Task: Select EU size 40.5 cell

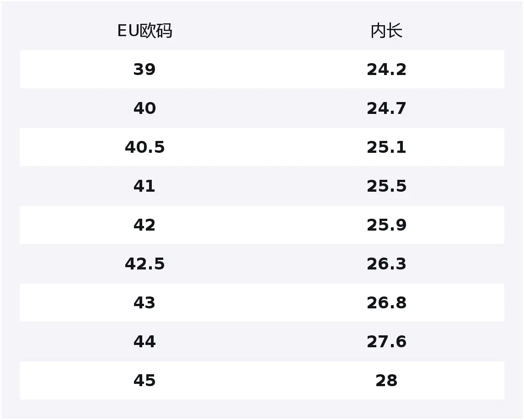Action: [x=144, y=147]
